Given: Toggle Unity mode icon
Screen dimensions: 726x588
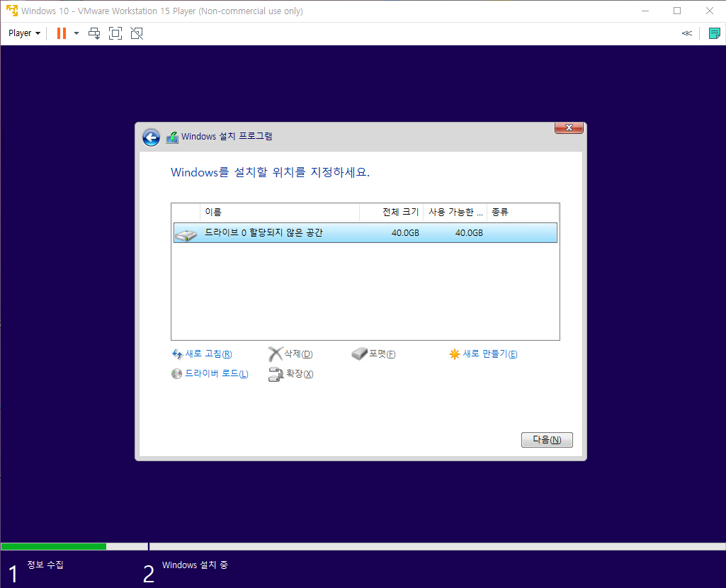Looking at the screenshot, I should click(137, 33).
